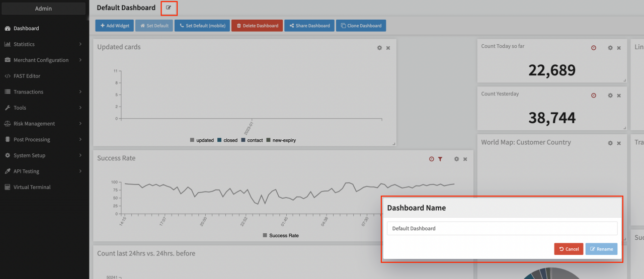Click clock icon on Count Yesterday widget
This screenshot has width=644, height=279.
point(594,96)
